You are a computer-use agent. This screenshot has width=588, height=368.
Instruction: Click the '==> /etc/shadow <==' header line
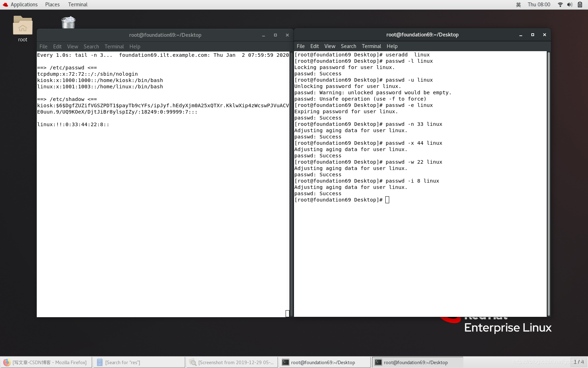pos(67,99)
